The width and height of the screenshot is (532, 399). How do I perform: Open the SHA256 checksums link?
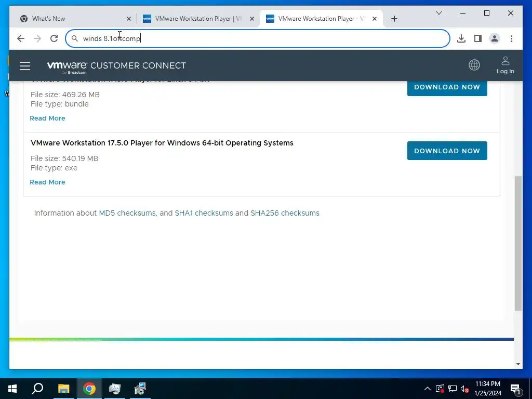[285, 213]
